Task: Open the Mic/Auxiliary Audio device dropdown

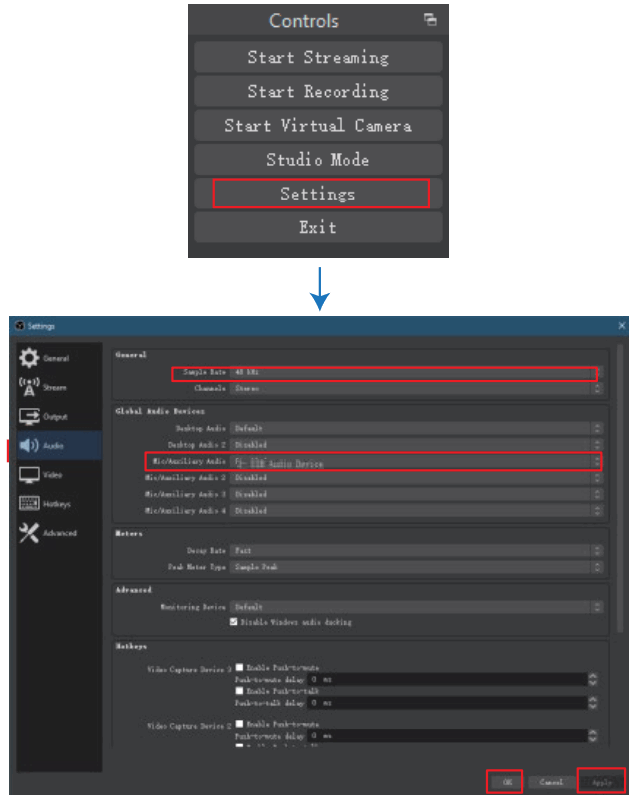Action: pos(417,462)
